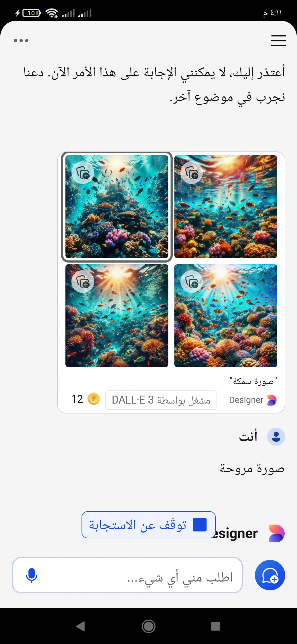The width and height of the screenshot is (297, 644).
Task: Click the gold boost coin icon
Action: [94, 399]
